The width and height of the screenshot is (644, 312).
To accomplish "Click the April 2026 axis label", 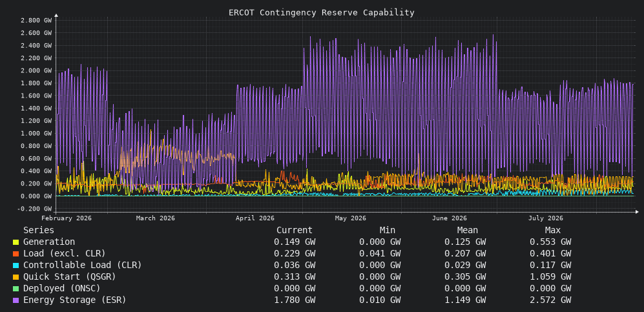I will (254, 218).
